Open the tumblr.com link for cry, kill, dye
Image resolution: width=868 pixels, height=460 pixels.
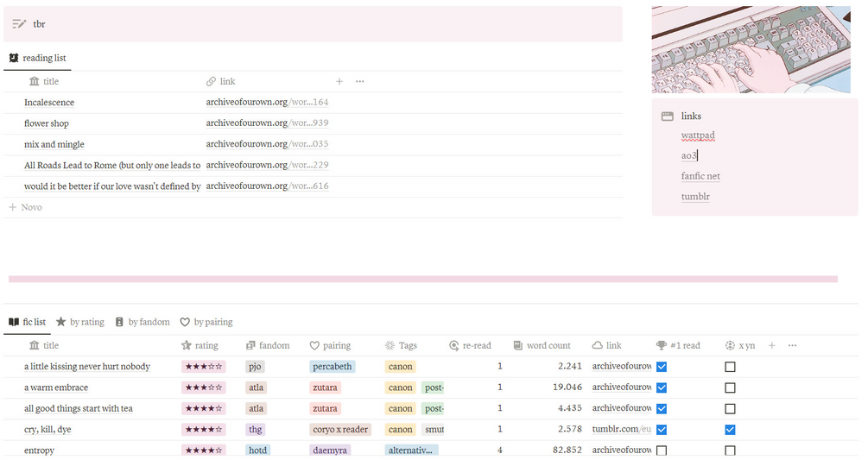622,430
